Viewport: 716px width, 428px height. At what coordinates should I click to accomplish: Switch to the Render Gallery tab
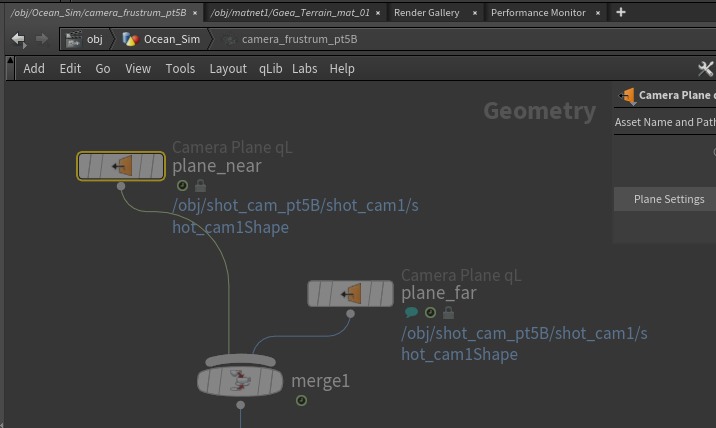tap(426, 13)
